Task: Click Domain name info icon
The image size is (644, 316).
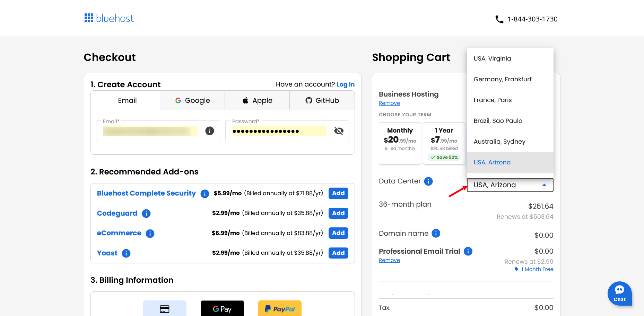Action: [436, 233]
